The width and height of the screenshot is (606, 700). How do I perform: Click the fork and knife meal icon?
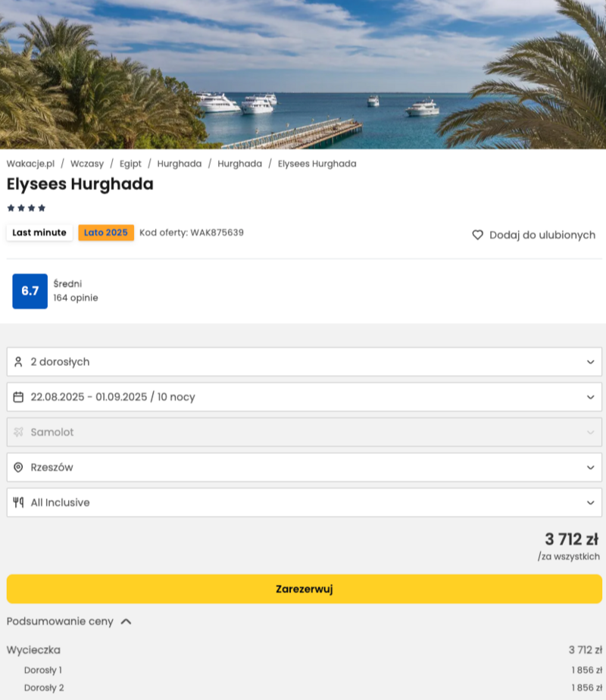19,502
